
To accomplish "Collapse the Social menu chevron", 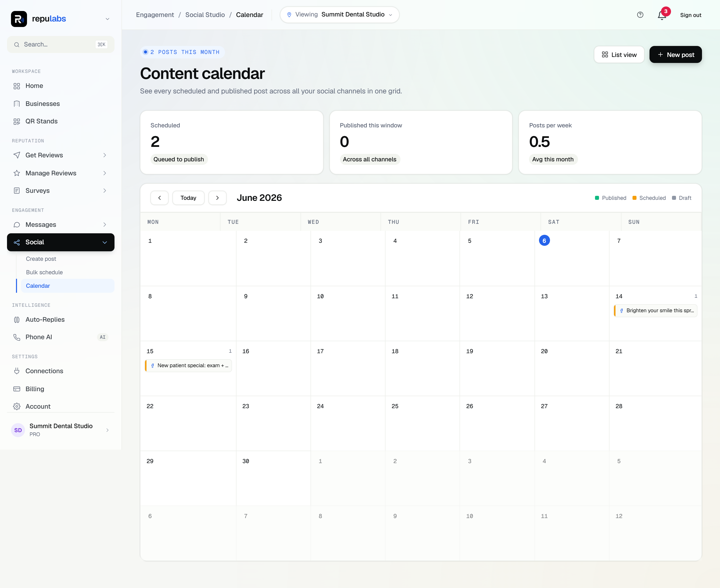I will click(105, 242).
